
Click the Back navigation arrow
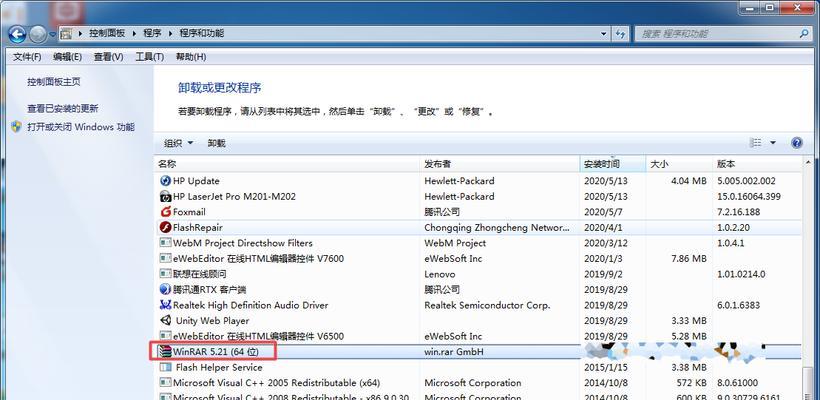tap(17, 35)
